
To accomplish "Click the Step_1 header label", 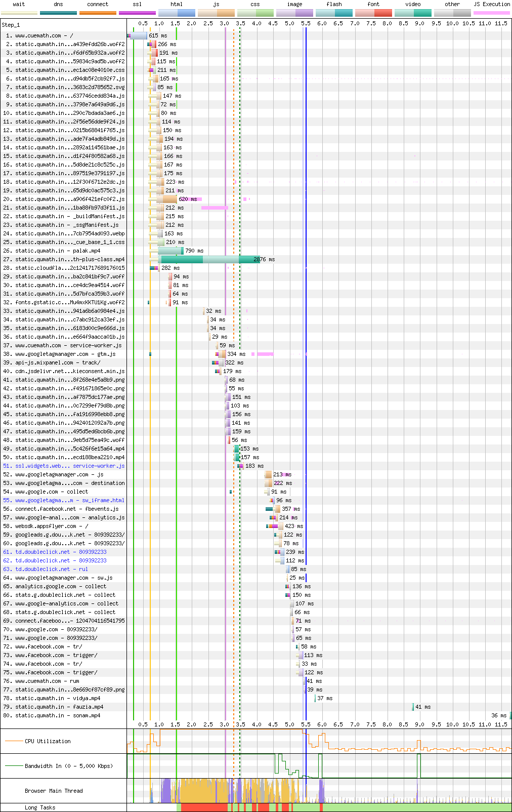I will pyautogui.click(x=11, y=25).
